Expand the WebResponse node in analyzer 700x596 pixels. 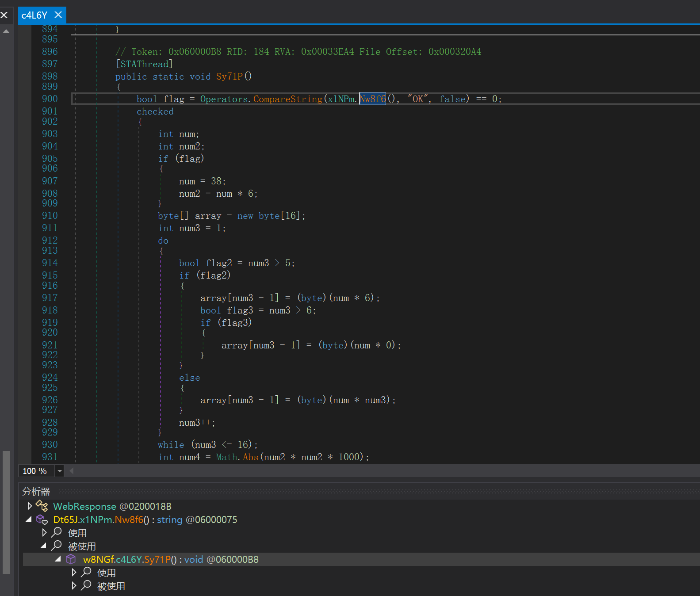point(30,506)
